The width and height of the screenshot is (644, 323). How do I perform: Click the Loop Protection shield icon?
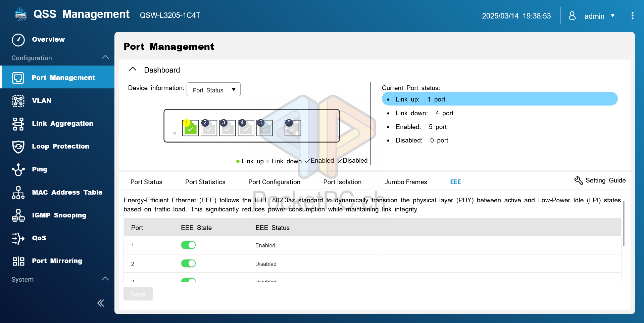18,147
